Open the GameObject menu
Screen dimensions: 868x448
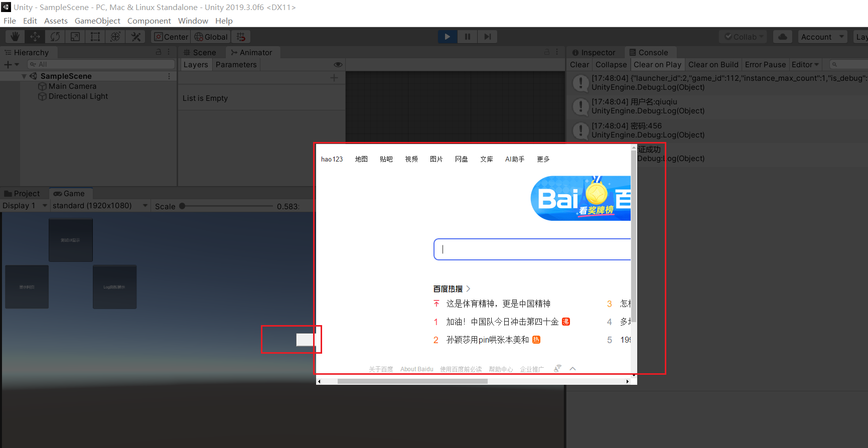tap(97, 21)
